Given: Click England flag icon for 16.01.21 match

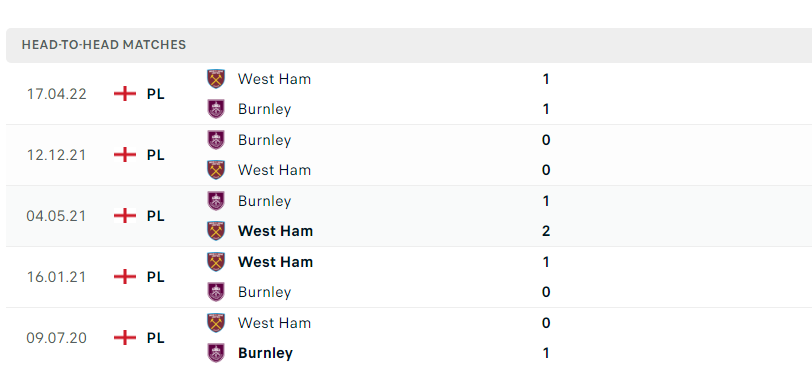Looking at the screenshot, I should (125, 277).
